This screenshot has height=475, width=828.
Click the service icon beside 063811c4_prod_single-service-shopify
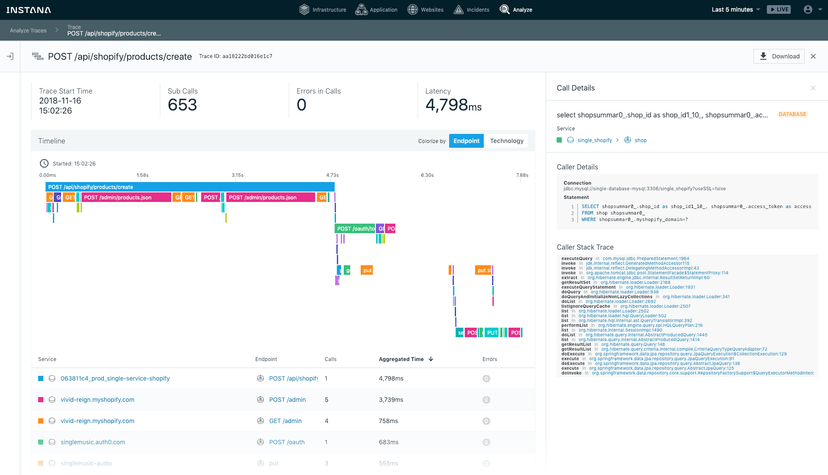click(52, 378)
